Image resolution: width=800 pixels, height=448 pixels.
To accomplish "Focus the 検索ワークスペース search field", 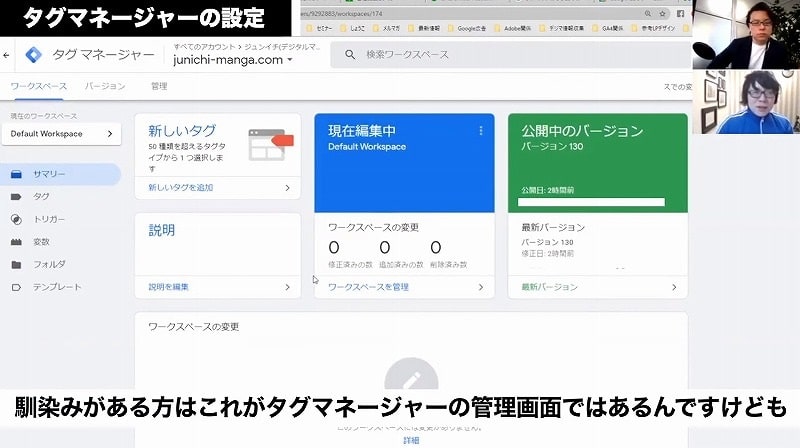I will point(511,54).
